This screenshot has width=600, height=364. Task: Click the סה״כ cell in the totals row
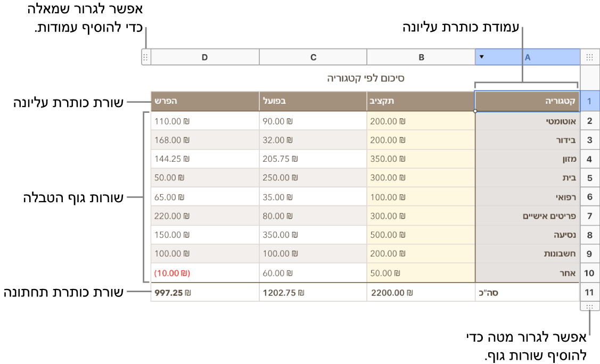pyautogui.click(x=527, y=292)
